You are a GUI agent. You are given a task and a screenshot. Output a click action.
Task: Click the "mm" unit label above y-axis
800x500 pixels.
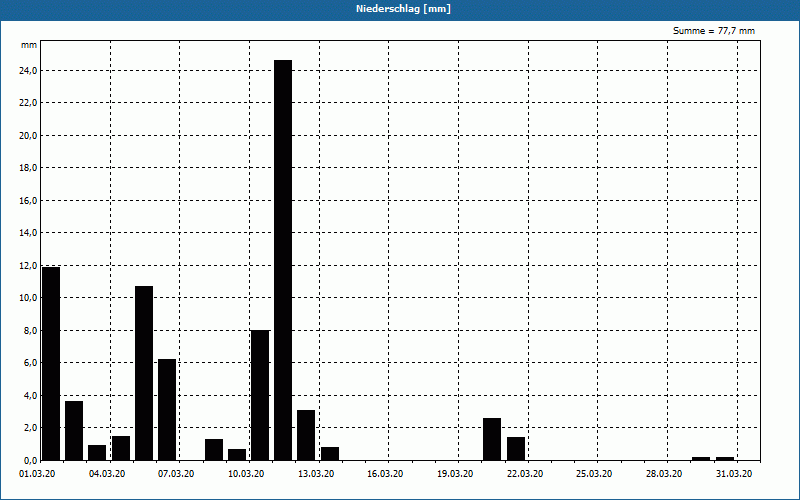pos(29,45)
